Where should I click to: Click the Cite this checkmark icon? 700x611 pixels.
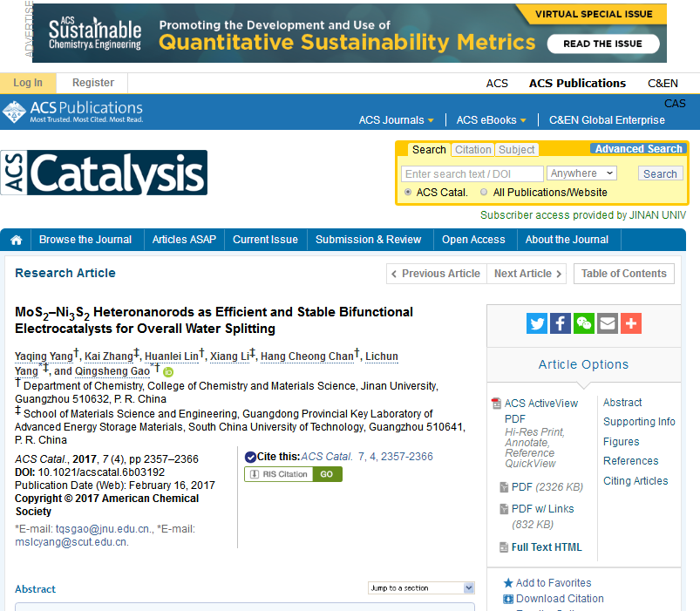tap(250, 457)
